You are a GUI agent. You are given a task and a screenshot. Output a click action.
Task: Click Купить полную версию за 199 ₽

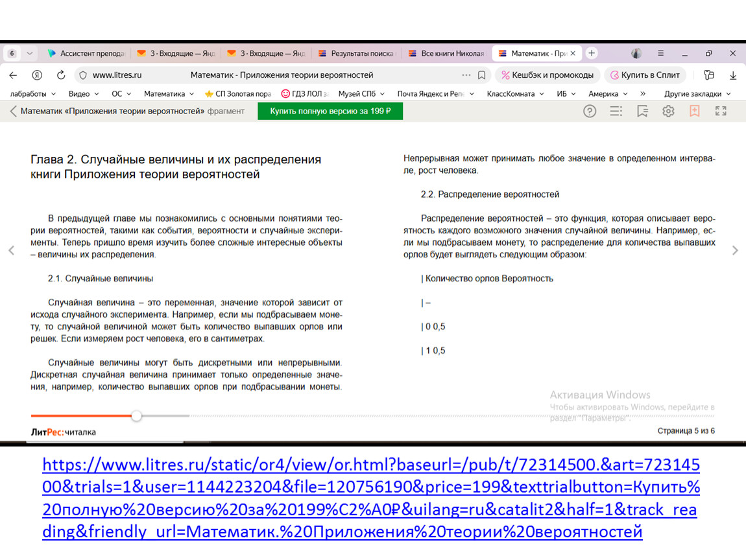click(330, 111)
